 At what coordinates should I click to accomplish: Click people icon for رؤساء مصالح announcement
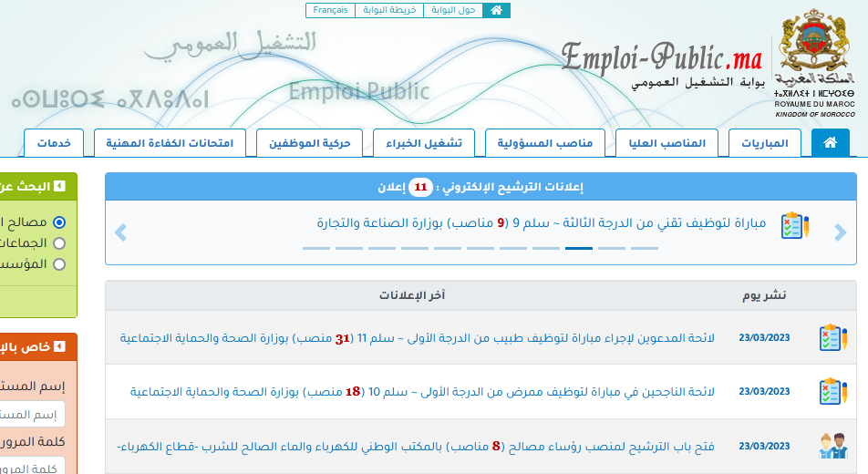click(833, 446)
